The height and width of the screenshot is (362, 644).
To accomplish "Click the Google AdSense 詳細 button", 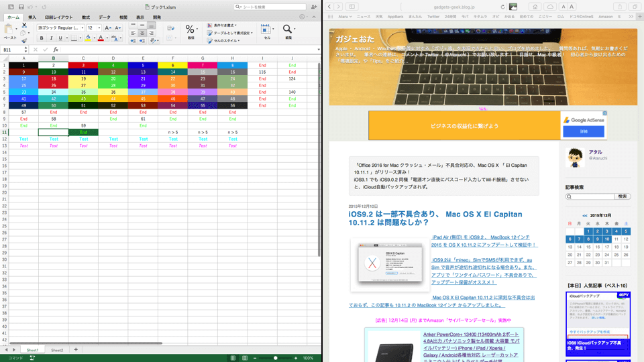I will pos(584,131).
